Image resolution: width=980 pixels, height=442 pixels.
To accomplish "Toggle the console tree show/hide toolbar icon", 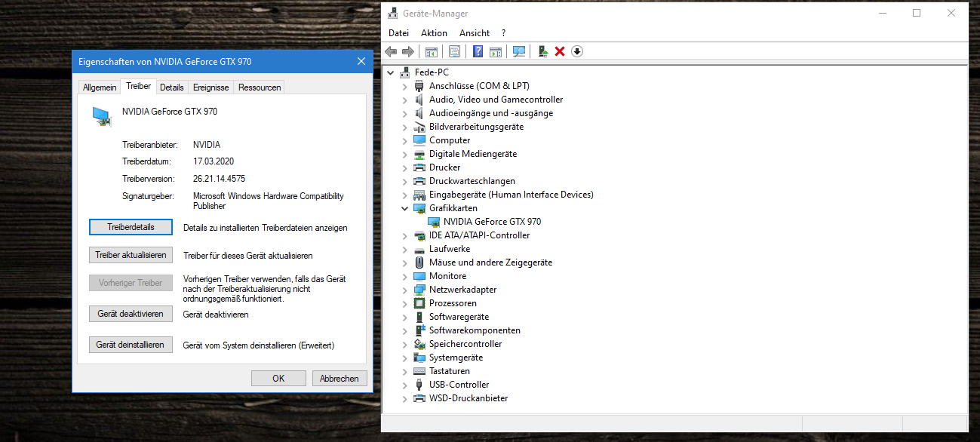I will point(432,51).
